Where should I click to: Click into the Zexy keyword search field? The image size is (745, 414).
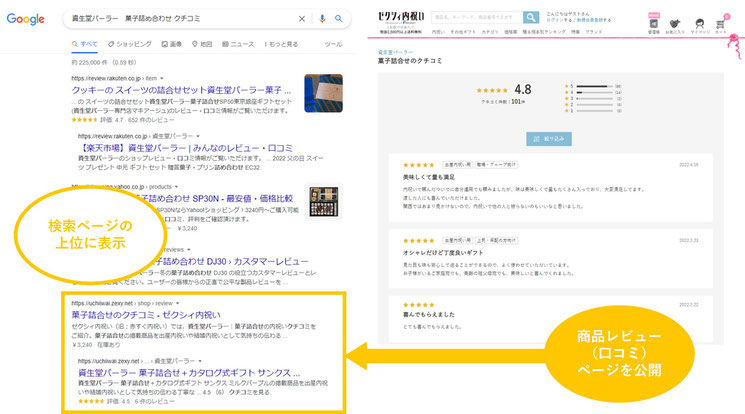click(x=477, y=18)
